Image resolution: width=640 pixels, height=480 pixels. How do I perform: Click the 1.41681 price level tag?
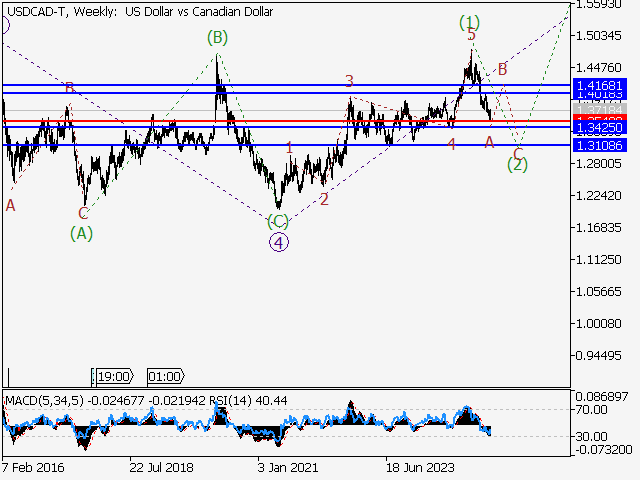(x=600, y=85)
